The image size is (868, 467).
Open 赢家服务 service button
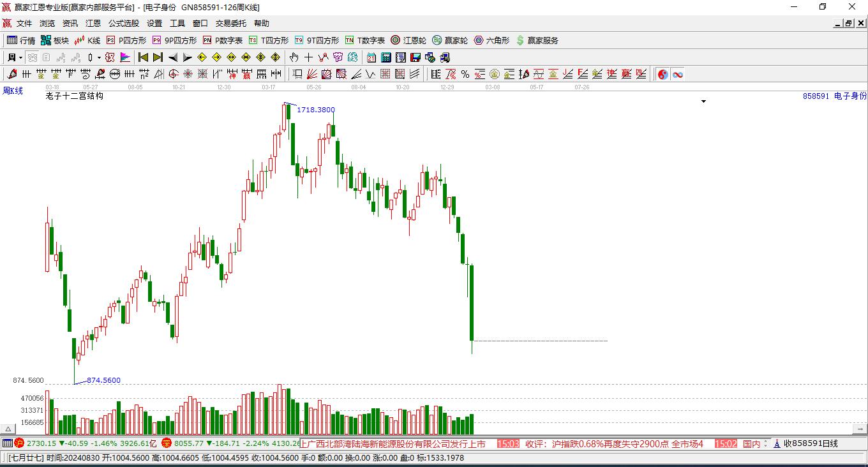coord(537,40)
